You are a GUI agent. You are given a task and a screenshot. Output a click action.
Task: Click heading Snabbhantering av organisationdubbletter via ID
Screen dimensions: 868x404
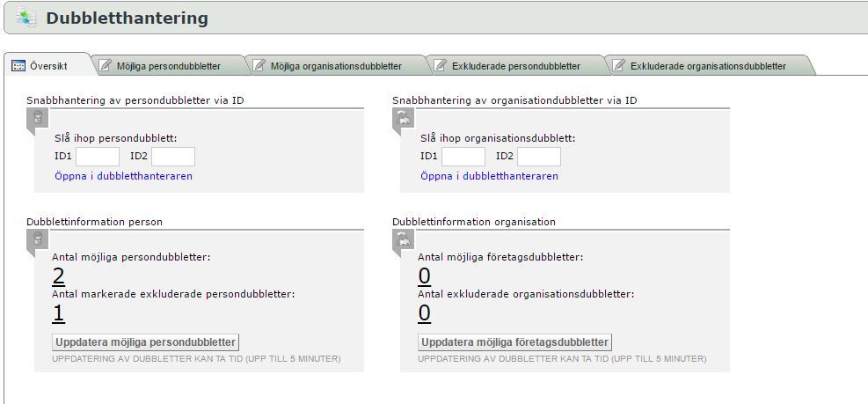(514, 100)
